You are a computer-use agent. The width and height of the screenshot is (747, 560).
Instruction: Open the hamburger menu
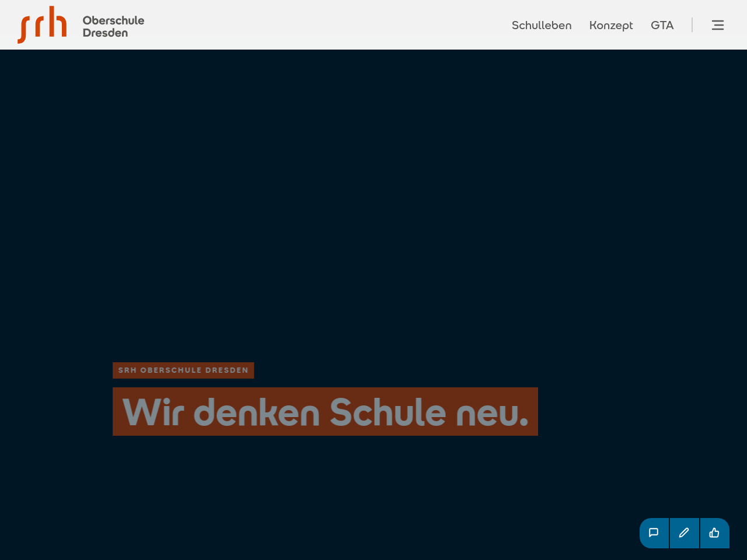click(x=717, y=25)
